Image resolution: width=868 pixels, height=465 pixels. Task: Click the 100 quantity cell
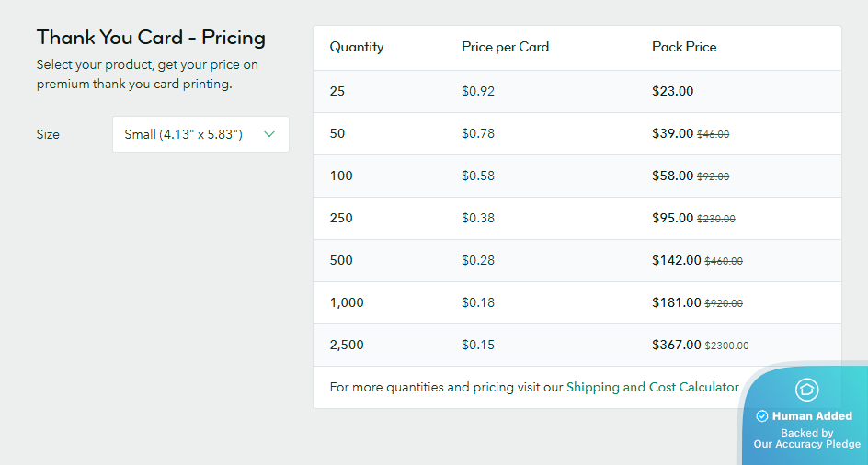pyautogui.click(x=341, y=176)
